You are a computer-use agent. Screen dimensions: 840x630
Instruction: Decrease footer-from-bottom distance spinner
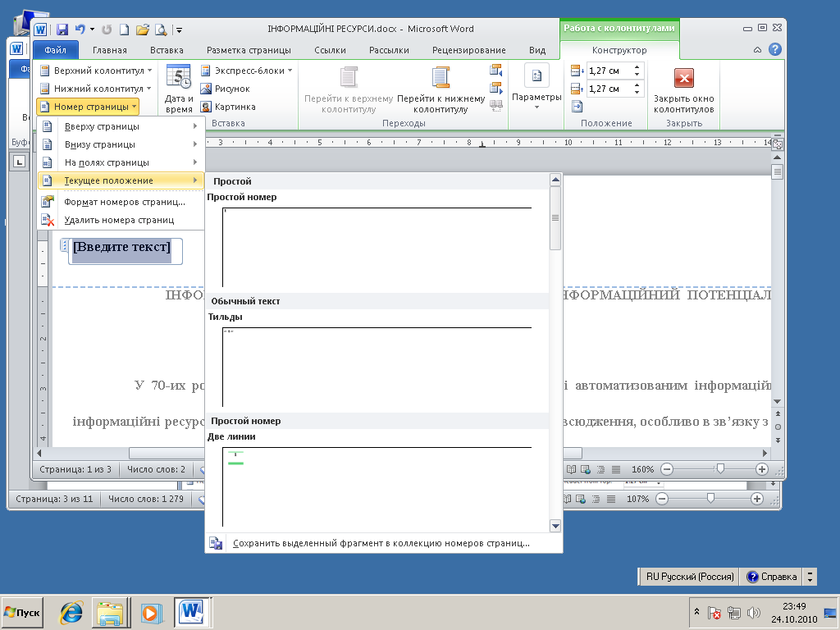point(637,92)
